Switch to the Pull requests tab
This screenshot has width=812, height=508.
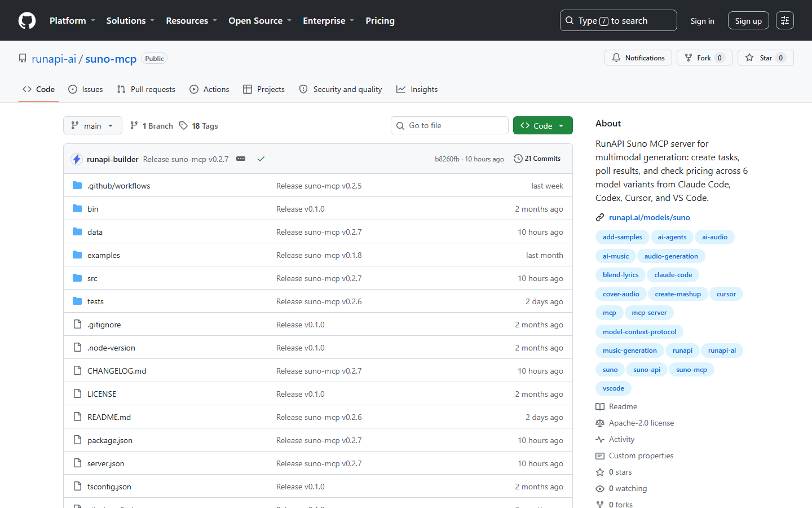146,89
